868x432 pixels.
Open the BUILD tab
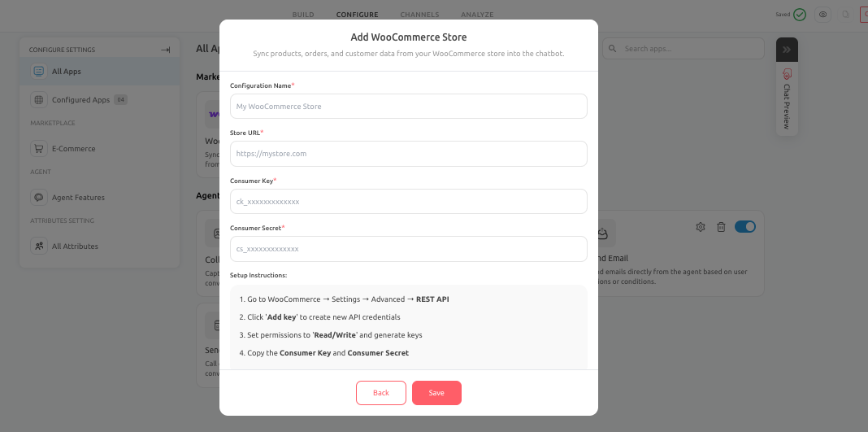click(303, 15)
